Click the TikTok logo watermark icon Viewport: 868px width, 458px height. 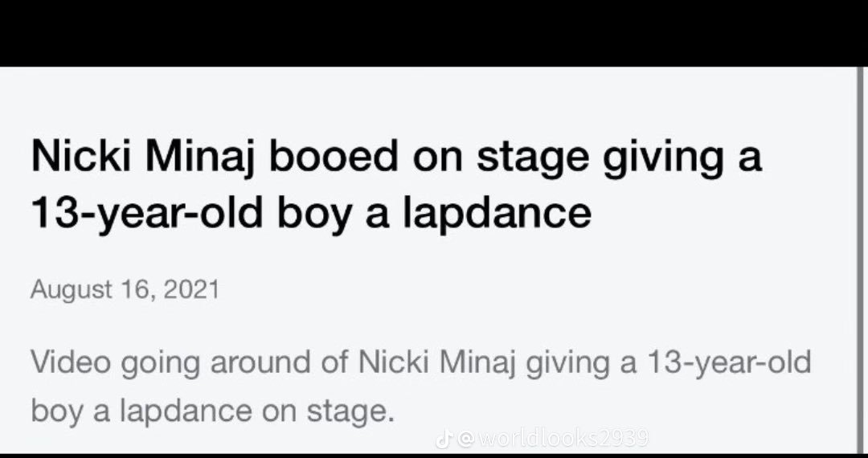(x=443, y=439)
